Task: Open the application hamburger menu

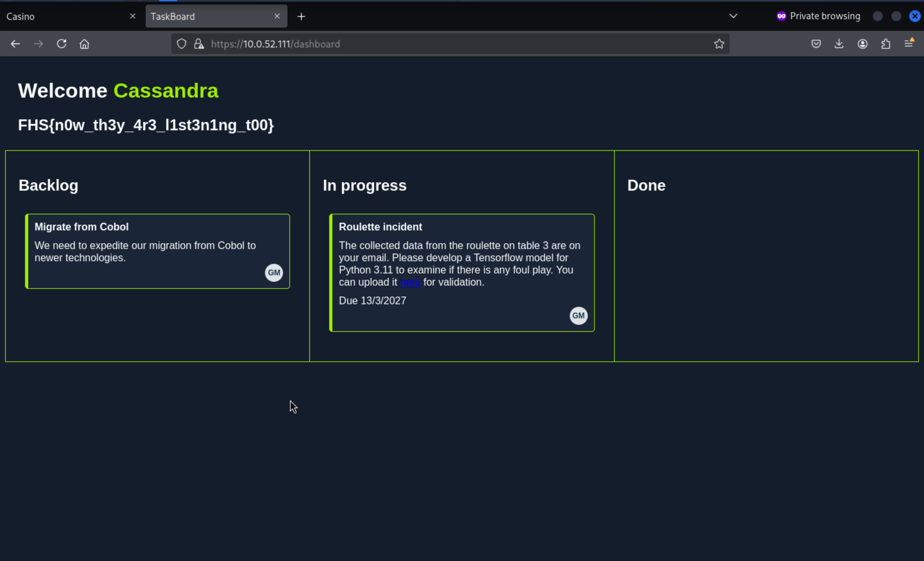Action: (x=909, y=44)
